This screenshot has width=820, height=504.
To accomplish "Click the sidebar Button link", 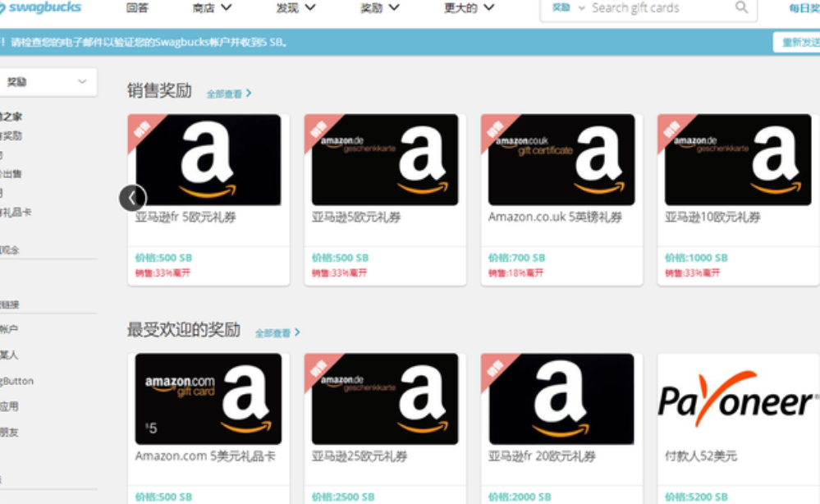I will (x=16, y=381).
